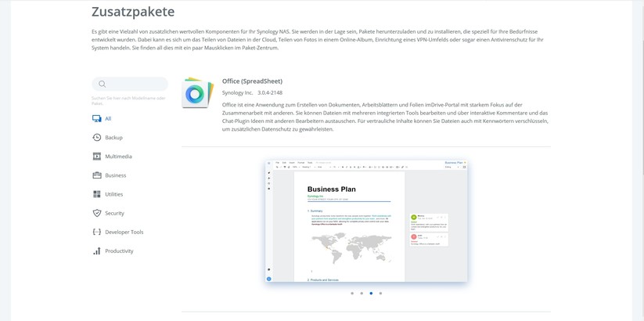Click the Developer Tools braces icon
The image size is (644, 321).
click(x=96, y=233)
